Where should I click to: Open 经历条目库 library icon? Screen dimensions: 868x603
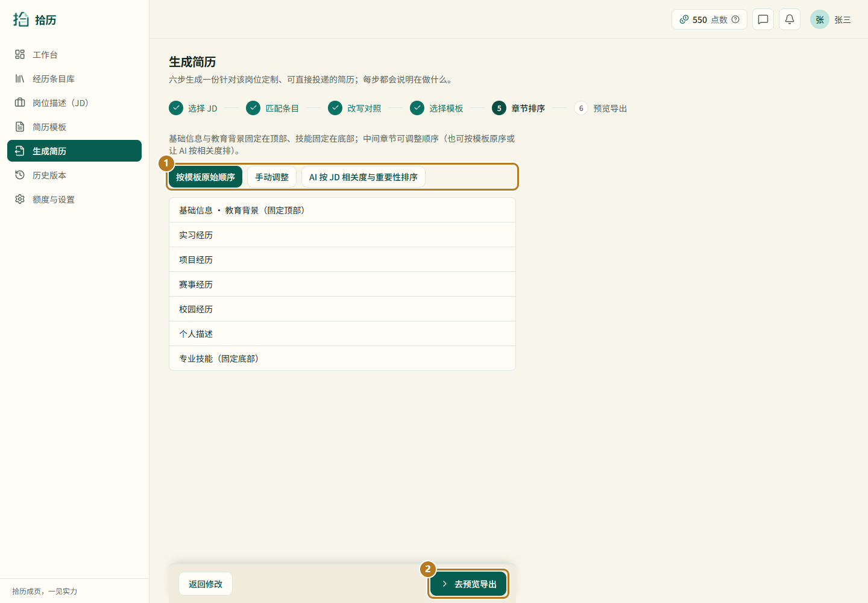click(20, 78)
